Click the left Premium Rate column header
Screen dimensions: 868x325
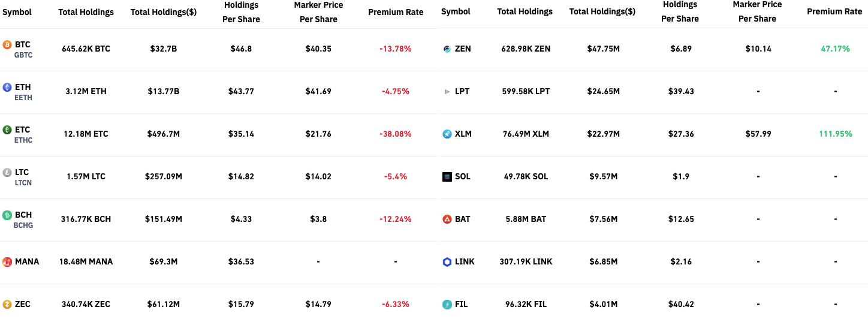(x=396, y=12)
